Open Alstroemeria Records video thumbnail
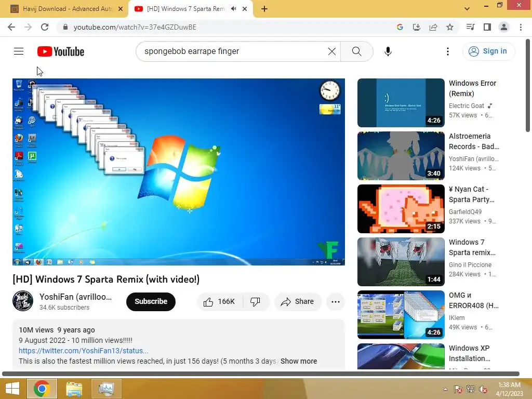This screenshot has height=399, width=532. click(x=401, y=156)
